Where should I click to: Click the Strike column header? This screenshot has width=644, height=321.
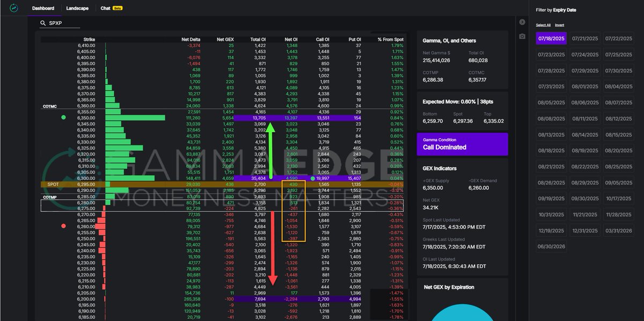[89, 39]
